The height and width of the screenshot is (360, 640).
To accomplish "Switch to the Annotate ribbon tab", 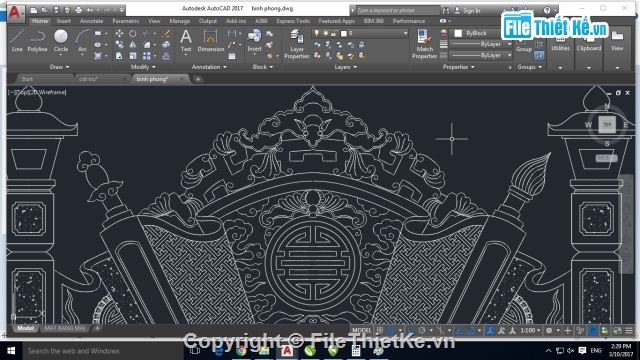I will coord(91,21).
